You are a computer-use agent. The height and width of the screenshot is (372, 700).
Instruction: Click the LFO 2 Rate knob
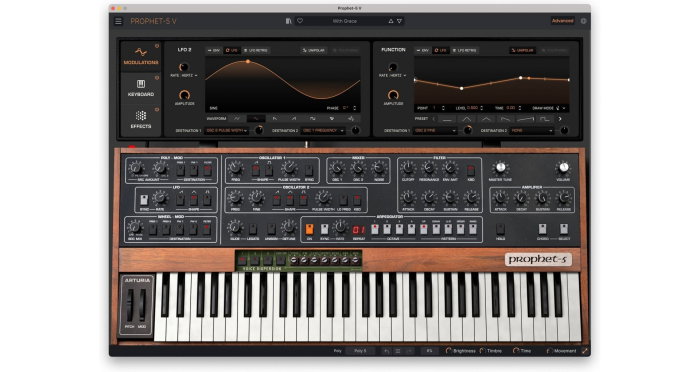coord(183,67)
